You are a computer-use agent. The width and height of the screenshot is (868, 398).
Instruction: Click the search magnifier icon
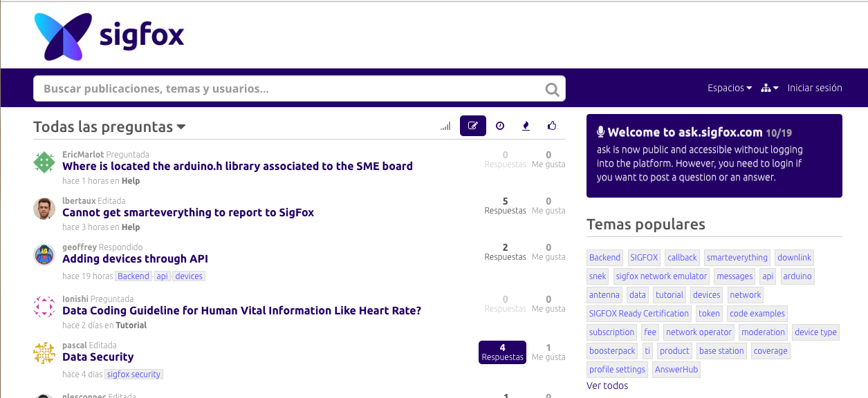552,89
